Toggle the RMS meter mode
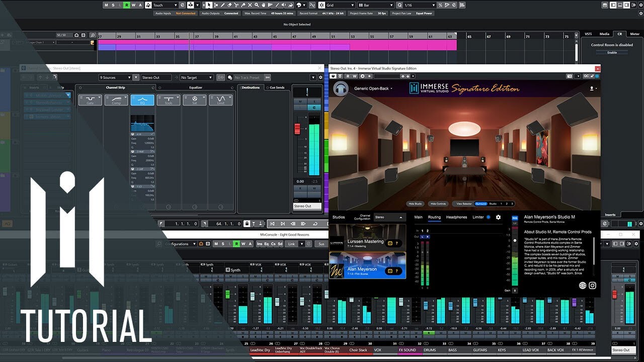Viewport: 644px width, 362px height. point(514,218)
